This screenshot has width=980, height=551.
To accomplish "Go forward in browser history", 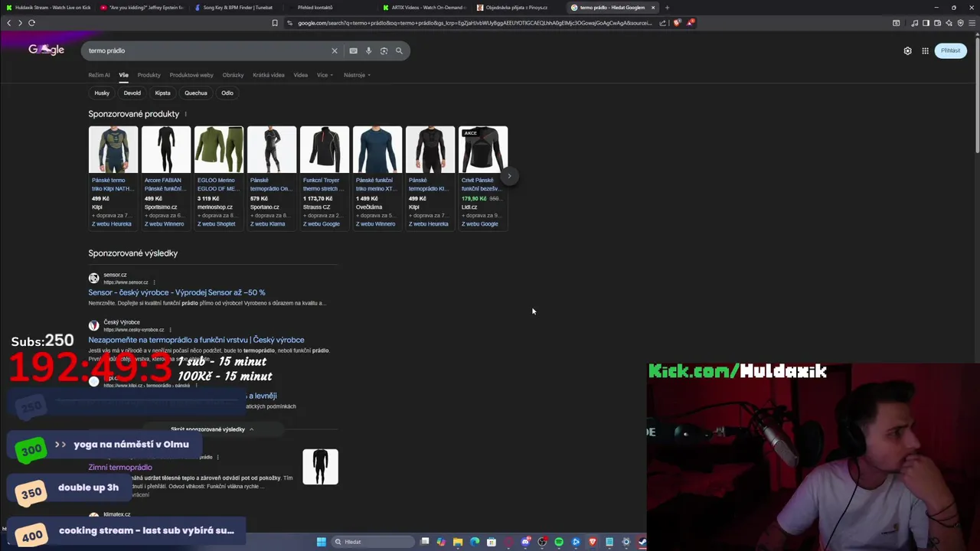I will click(x=20, y=23).
